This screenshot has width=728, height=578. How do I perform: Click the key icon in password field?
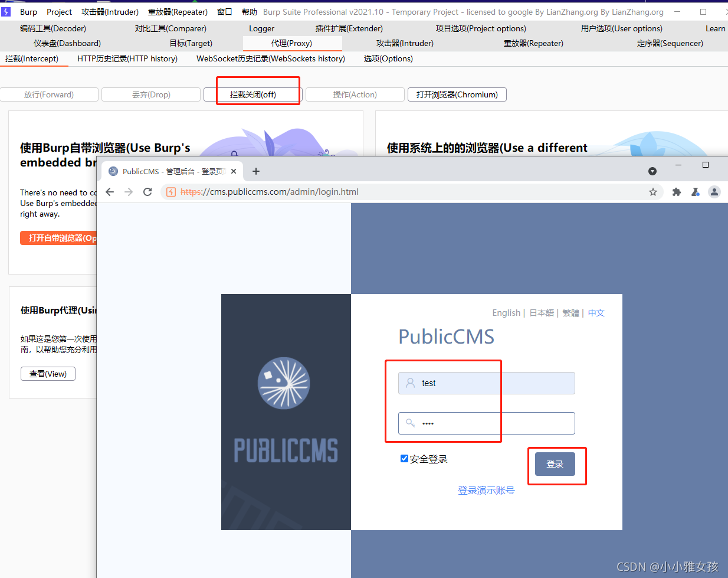pyautogui.click(x=410, y=423)
